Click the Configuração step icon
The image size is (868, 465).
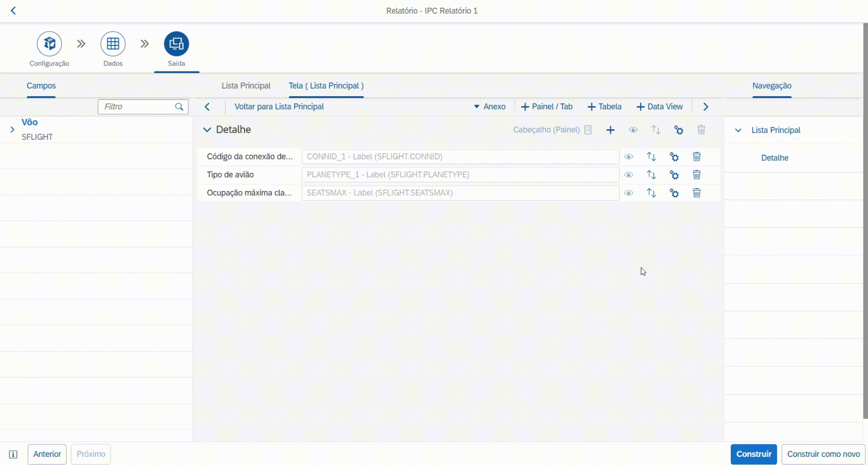pyautogui.click(x=49, y=44)
